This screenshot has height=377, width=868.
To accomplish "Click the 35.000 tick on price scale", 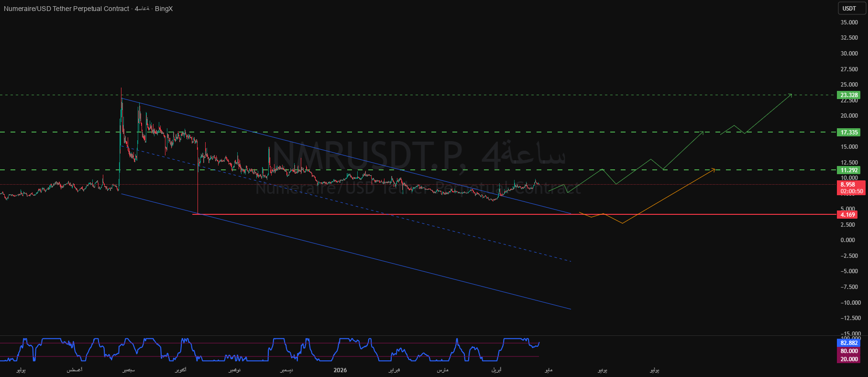I will click(x=849, y=22).
